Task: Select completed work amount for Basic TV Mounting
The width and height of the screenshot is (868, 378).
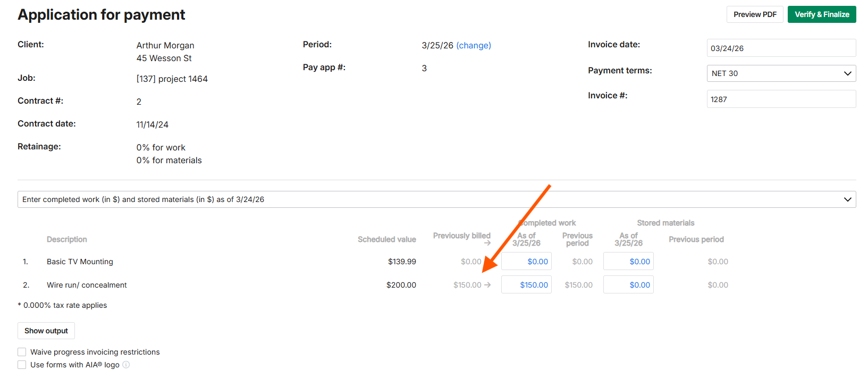Action: pyautogui.click(x=526, y=262)
